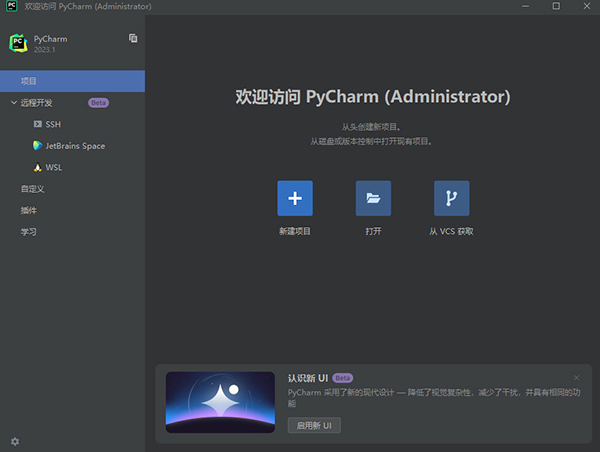Dismiss the 认识新 UI banner
600x452 pixels.
(576, 377)
